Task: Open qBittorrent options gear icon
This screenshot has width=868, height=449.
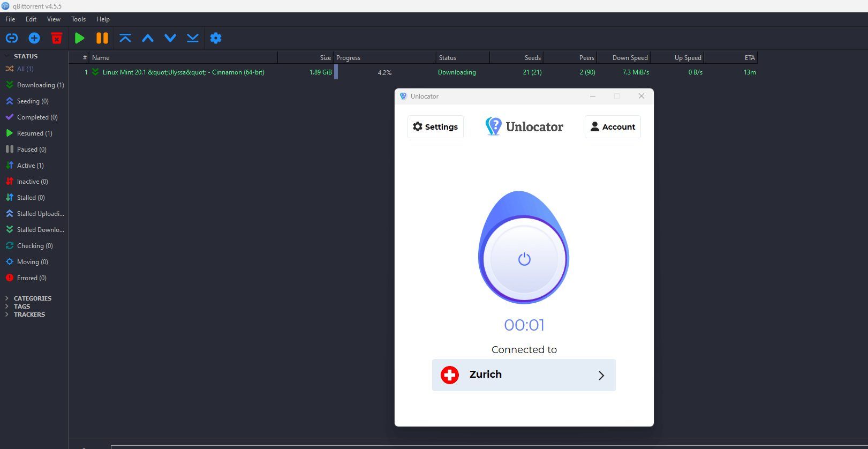Action: 216,38
